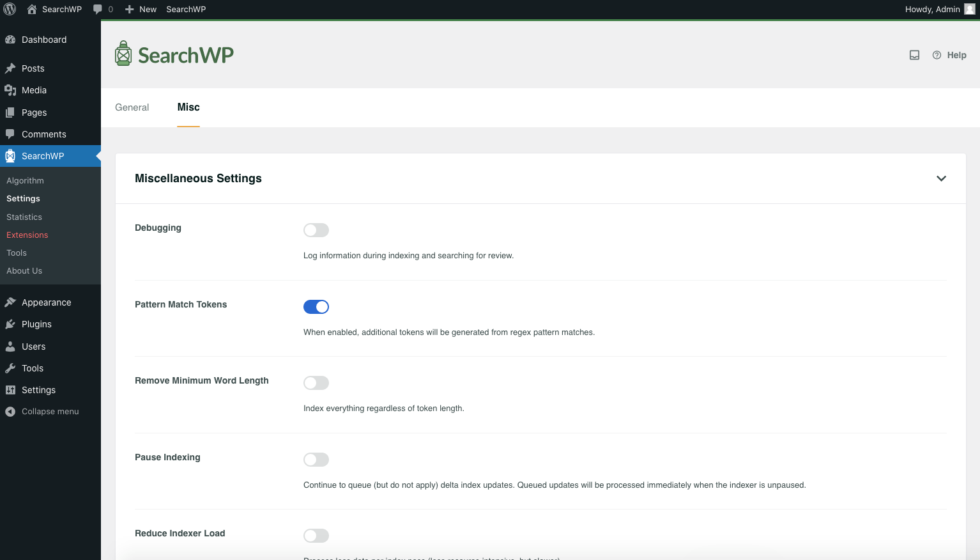Screen dimensions: 980x560
Task: Click the SearchWP lantern icon in sidebar
Action: [10, 156]
